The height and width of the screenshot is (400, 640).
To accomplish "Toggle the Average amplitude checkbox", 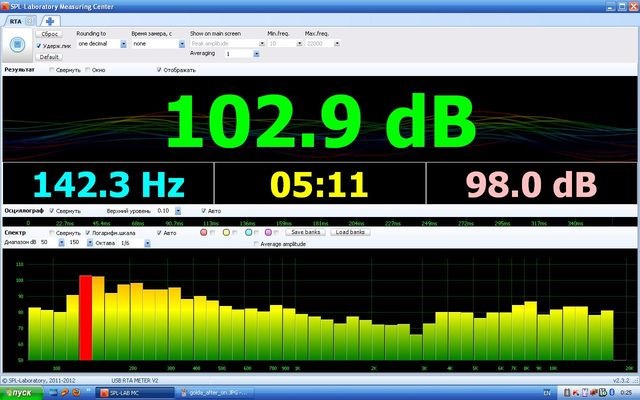I will [256, 244].
